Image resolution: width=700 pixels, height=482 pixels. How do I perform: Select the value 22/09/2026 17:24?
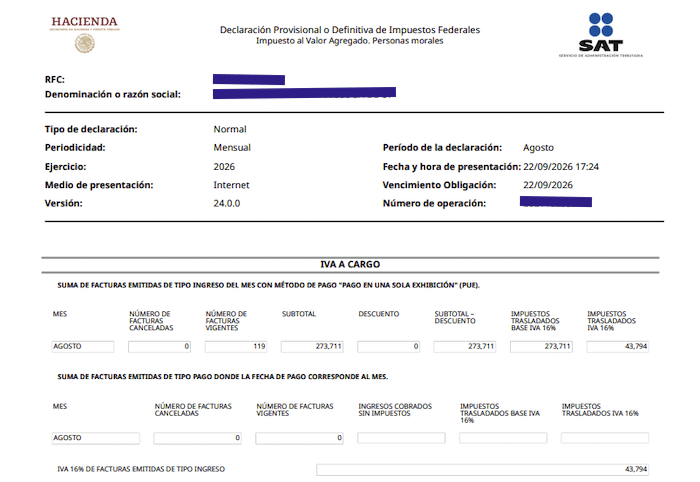click(561, 167)
